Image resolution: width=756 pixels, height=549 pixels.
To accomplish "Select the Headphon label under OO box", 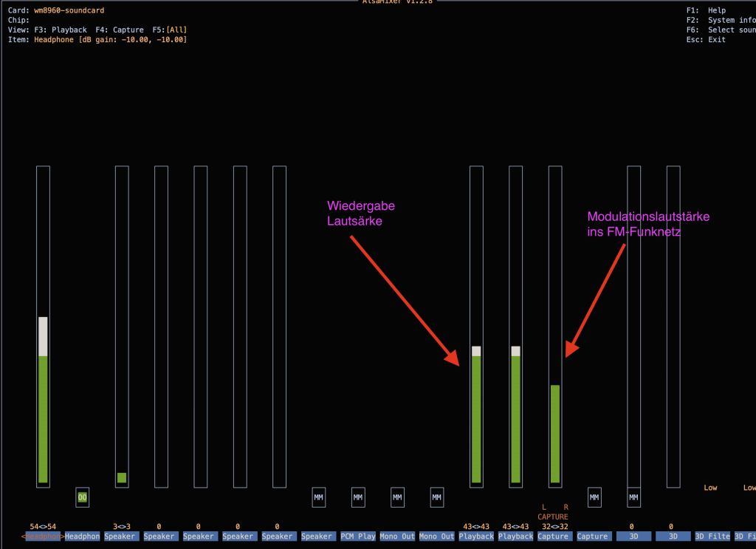I will pos(83,536).
